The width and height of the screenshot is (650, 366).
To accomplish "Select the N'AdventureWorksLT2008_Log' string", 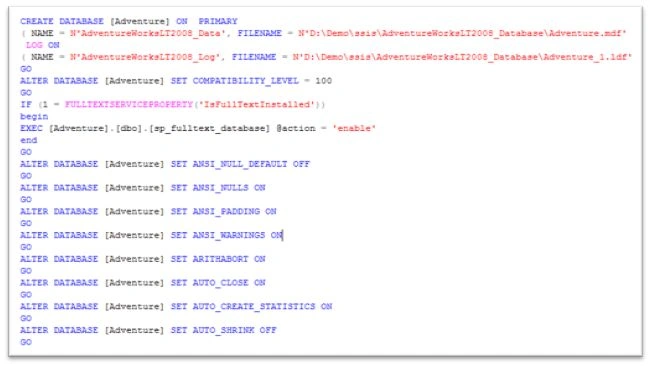I will (145, 57).
